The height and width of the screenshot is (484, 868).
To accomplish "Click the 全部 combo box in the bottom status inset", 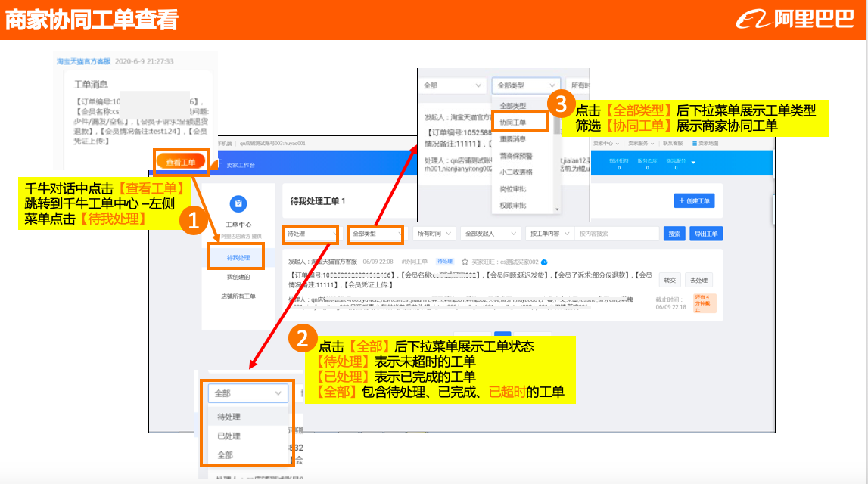I will (248, 393).
